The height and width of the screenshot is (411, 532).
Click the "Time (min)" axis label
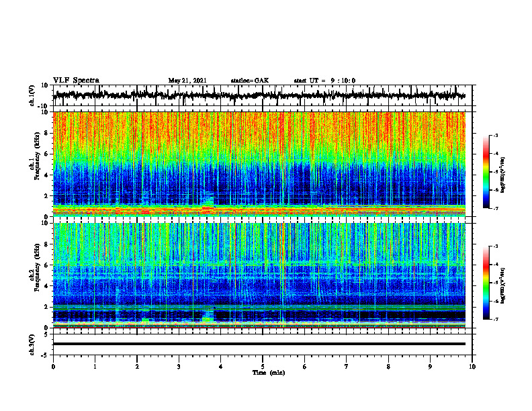click(269, 373)
